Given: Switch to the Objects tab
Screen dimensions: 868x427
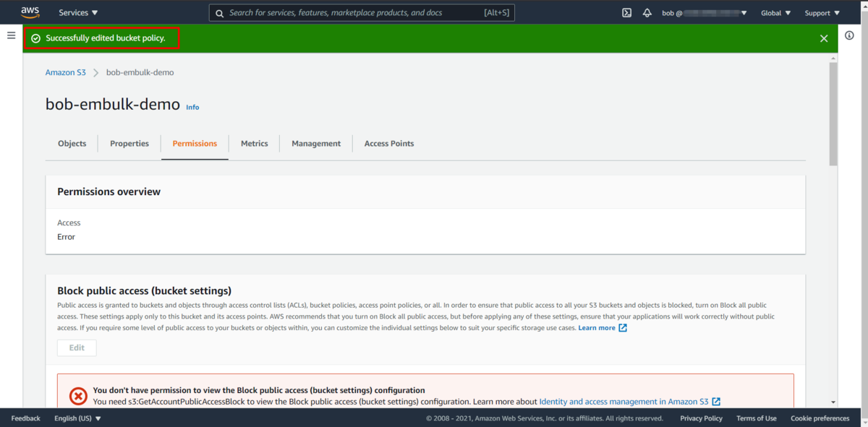Looking at the screenshot, I should click(x=72, y=144).
